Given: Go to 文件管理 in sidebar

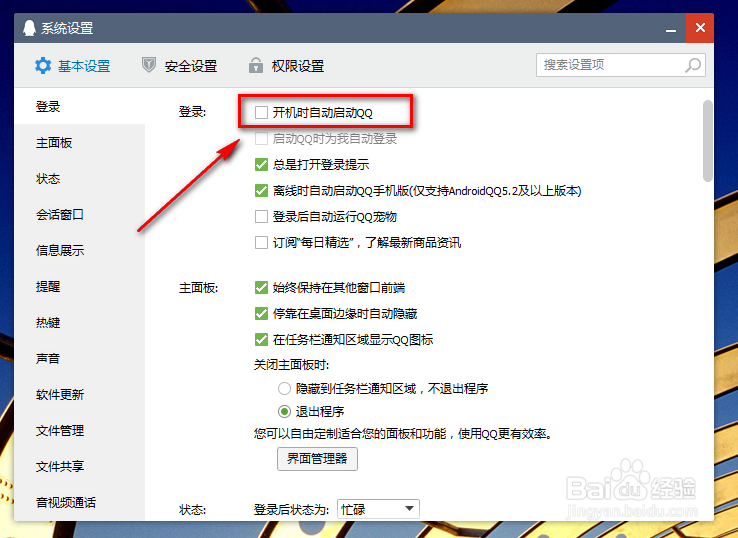Looking at the screenshot, I should pyautogui.click(x=80, y=430).
